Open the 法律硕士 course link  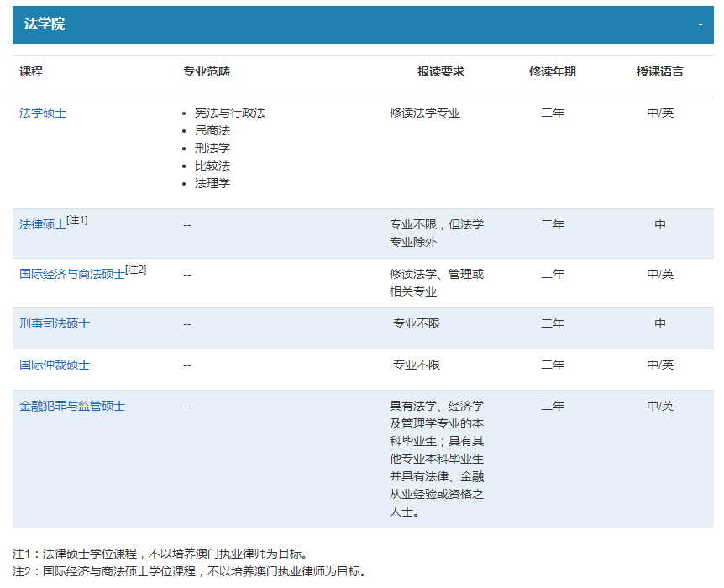[x=43, y=225]
